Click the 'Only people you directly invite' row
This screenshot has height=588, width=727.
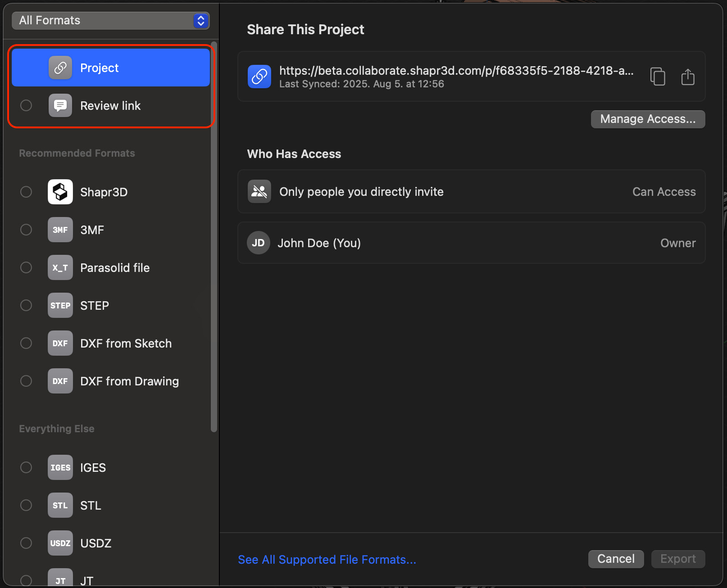pos(471,191)
